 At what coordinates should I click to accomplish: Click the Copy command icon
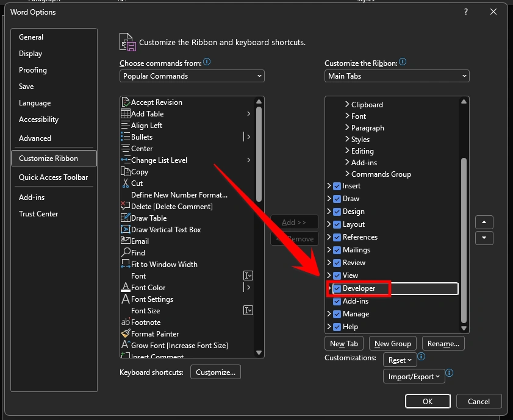[126, 171]
